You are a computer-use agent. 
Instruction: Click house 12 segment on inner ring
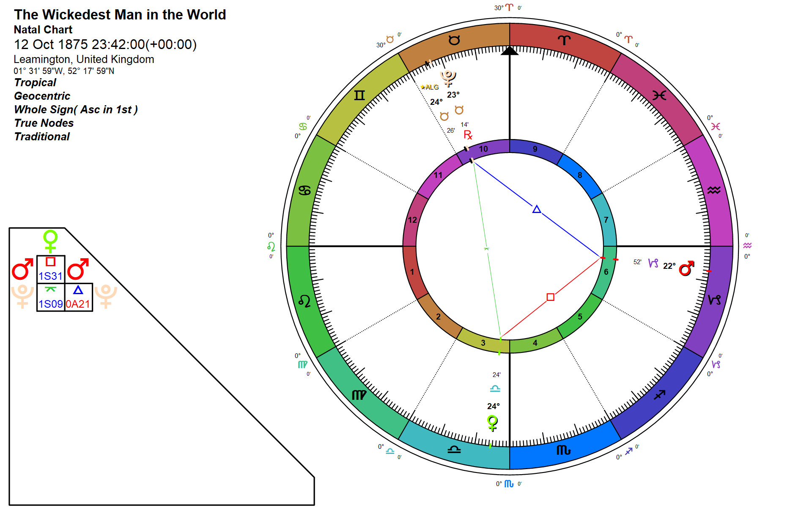coord(412,220)
